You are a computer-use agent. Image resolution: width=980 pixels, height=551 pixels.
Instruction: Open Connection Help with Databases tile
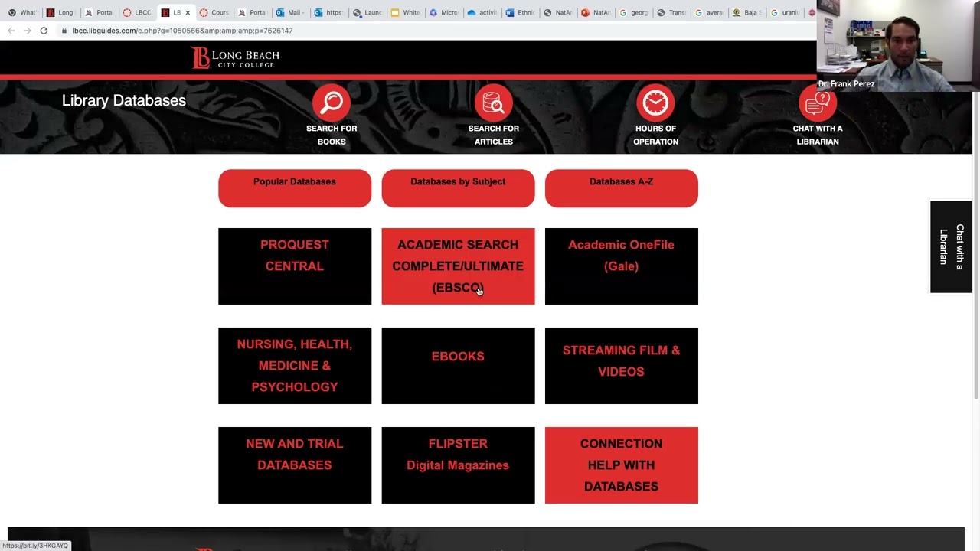coord(622,465)
